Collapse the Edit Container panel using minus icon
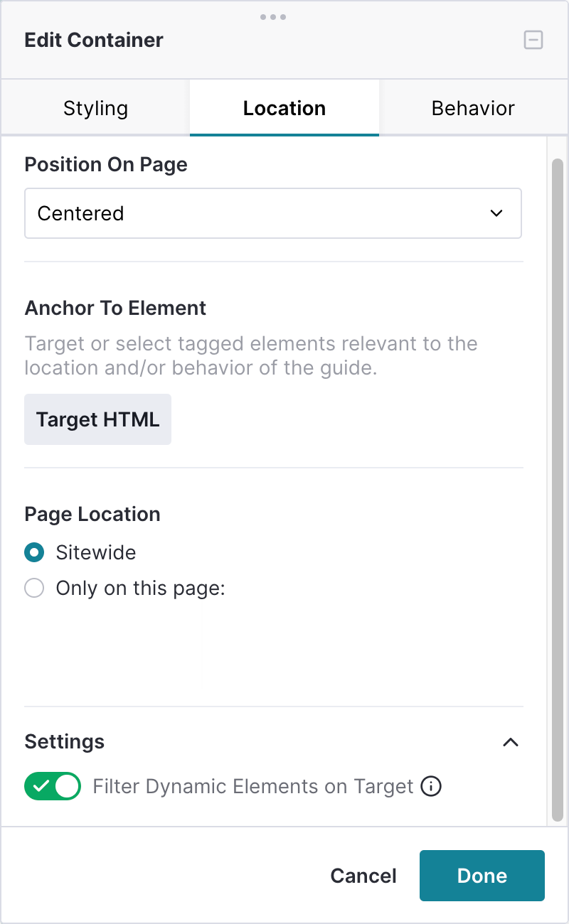Viewport: 569px width, 924px height. 533,40
